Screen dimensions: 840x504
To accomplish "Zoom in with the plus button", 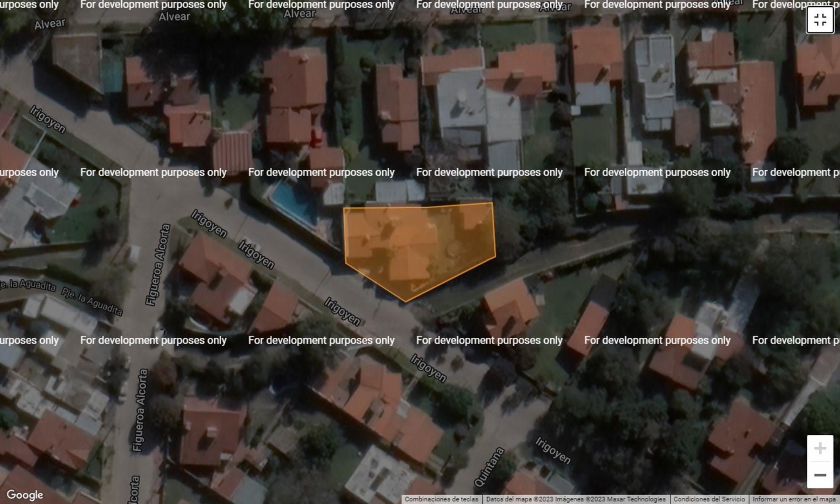I will (820, 448).
